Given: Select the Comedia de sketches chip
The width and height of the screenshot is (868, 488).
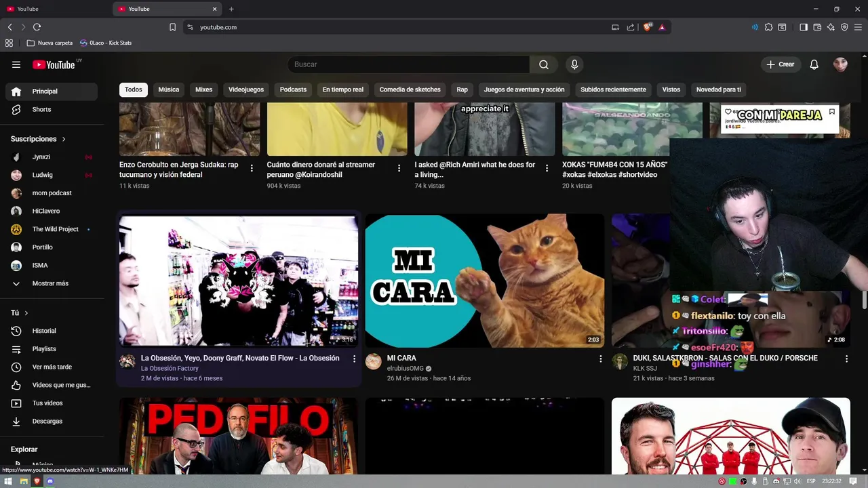Looking at the screenshot, I should coord(410,89).
